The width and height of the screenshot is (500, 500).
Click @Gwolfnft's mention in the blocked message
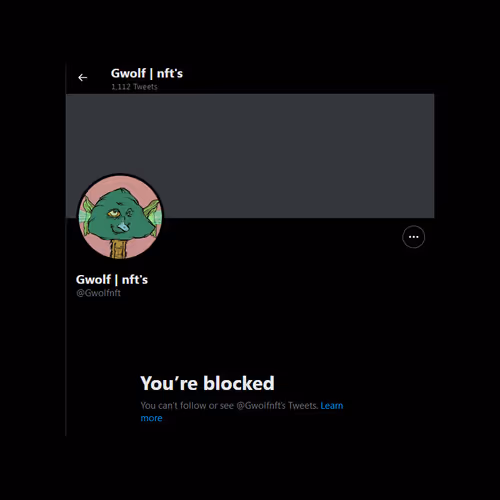(x=261, y=406)
